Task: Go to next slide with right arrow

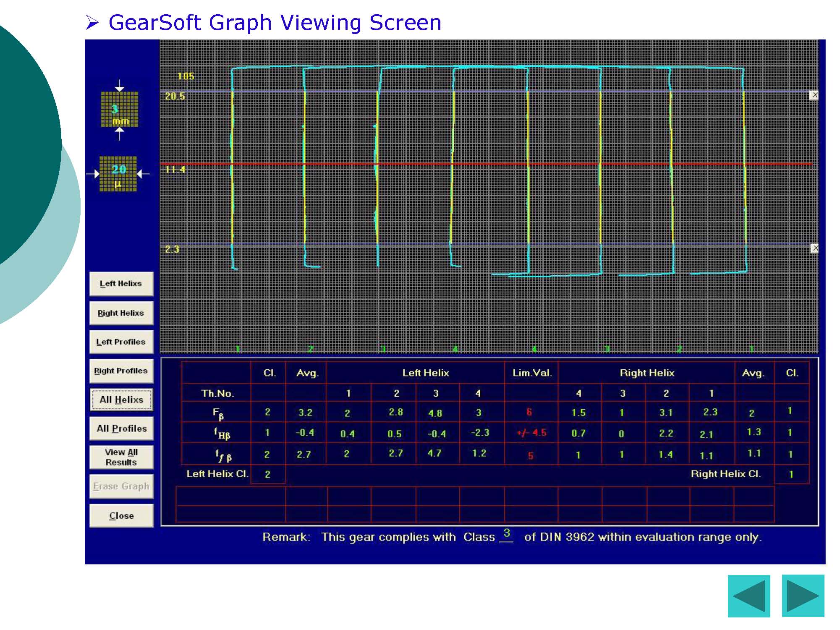Action: [x=803, y=596]
